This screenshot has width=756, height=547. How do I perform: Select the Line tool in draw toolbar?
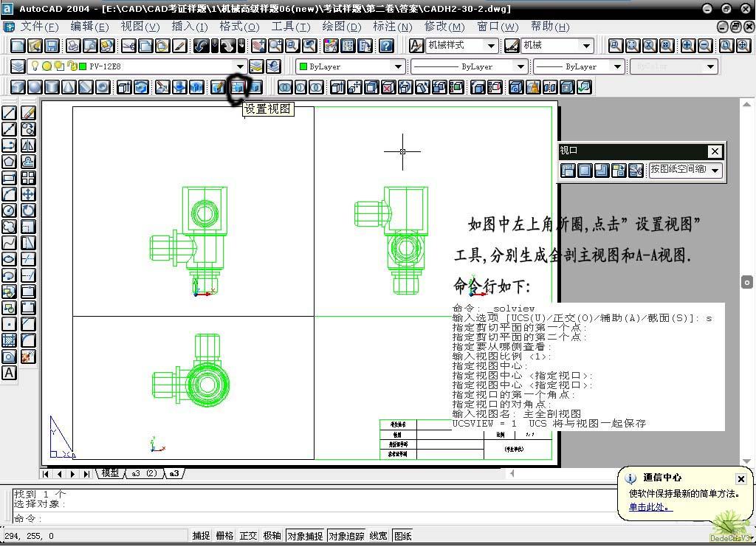coord(10,113)
